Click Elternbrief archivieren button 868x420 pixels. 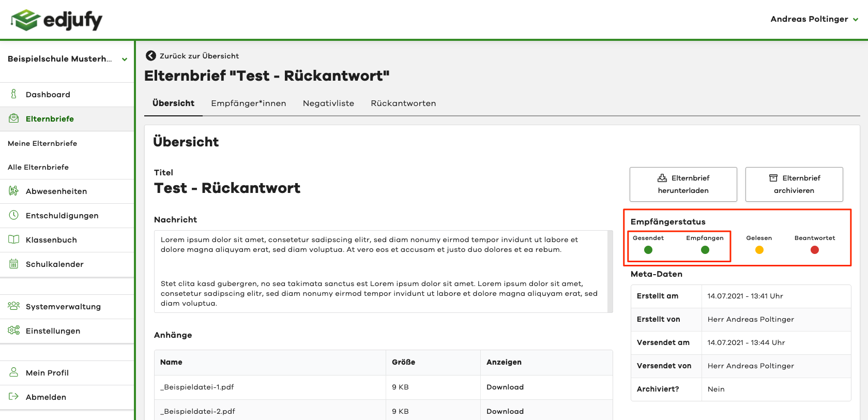794,184
